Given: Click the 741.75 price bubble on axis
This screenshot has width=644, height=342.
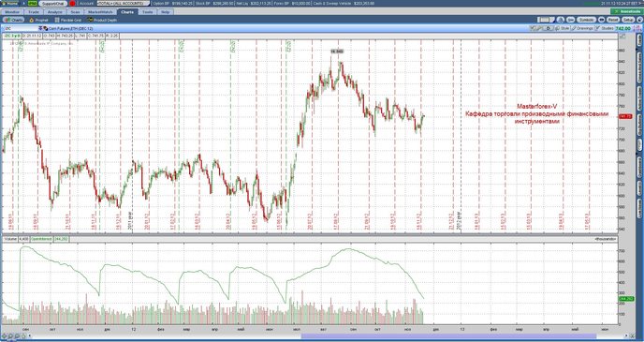Looking at the screenshot, I should (625, 117).
